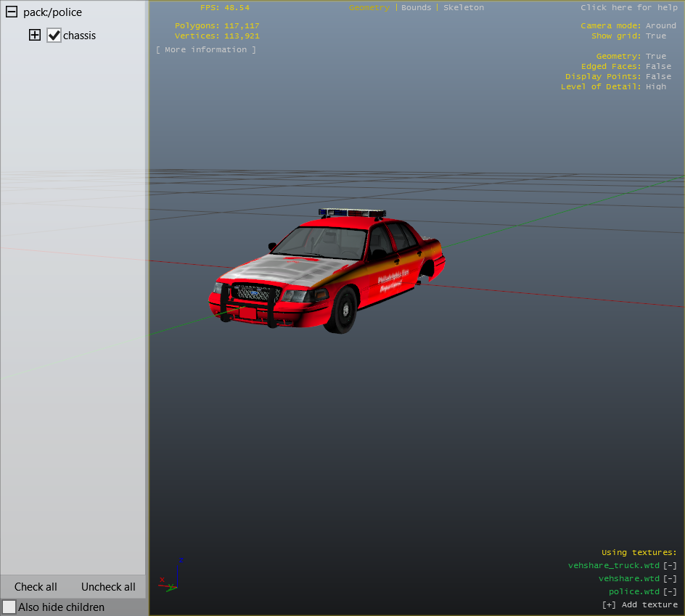Open the Click here for help link
This screenshot has width=685, height=616.
click(628, 8)
